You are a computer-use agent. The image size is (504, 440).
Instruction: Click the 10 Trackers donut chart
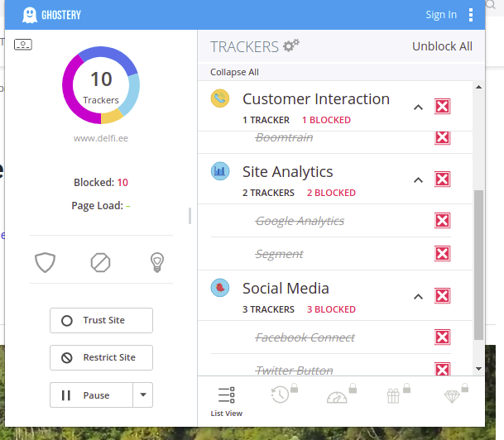pos(101,85)
